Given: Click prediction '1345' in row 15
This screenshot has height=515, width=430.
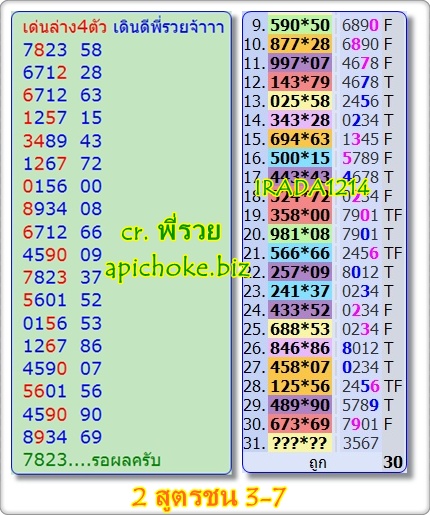Looking at the screenshot, I should (361, 139).
